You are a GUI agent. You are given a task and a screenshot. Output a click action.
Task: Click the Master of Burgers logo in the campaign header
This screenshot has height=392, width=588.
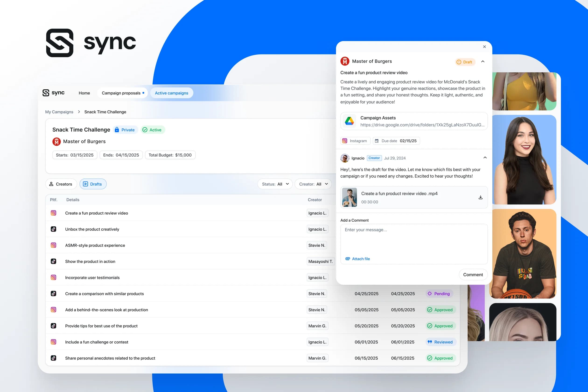pos(56,141)
